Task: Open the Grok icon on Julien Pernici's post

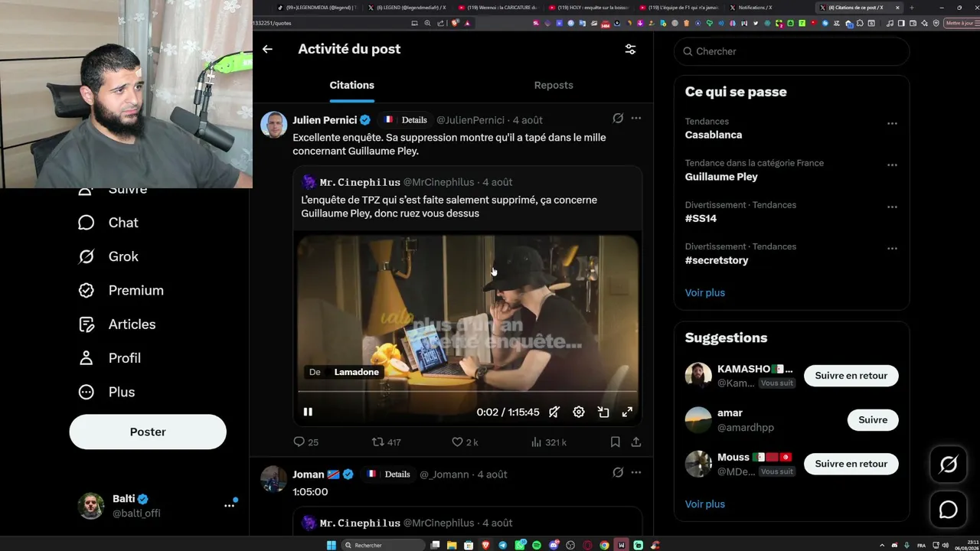Action: coord(618,119)
